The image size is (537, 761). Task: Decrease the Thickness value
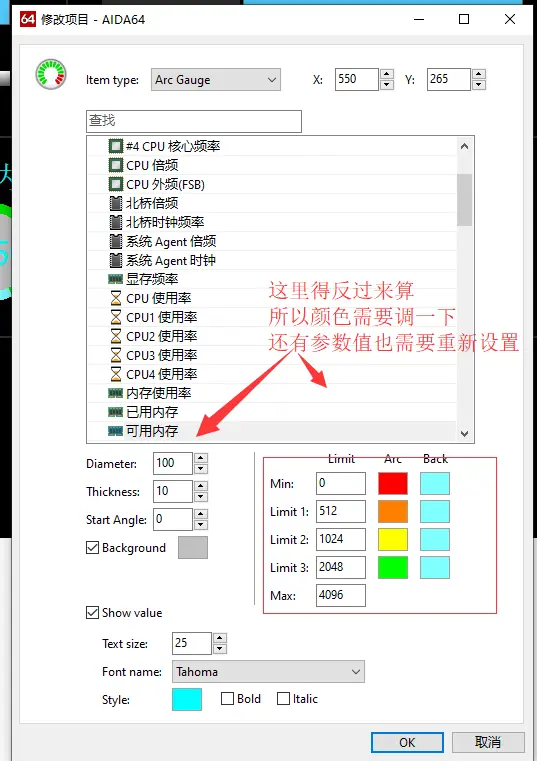[x=201, y=496]
